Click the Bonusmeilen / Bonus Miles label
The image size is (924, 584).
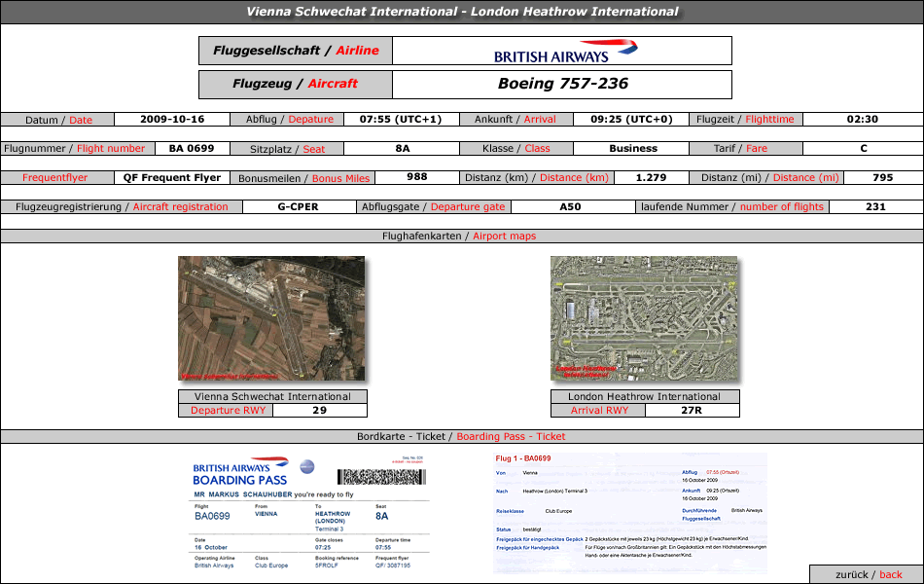point(304,178)
